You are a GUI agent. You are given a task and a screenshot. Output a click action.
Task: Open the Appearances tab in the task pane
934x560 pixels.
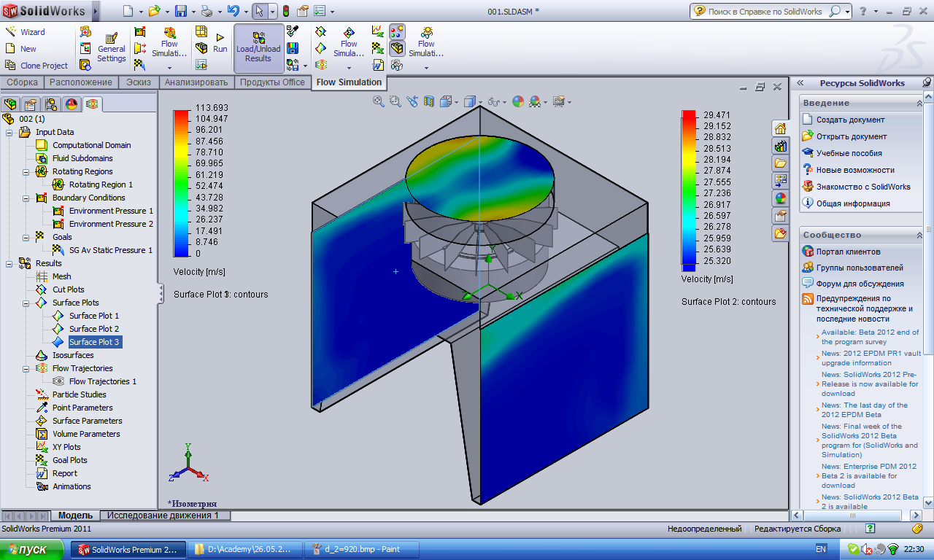click(x=780, y=198)
